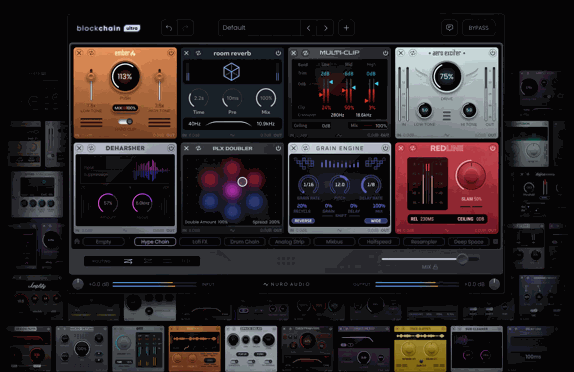
Task: Toggle the MIX lock icon
Action: (436, 267)
